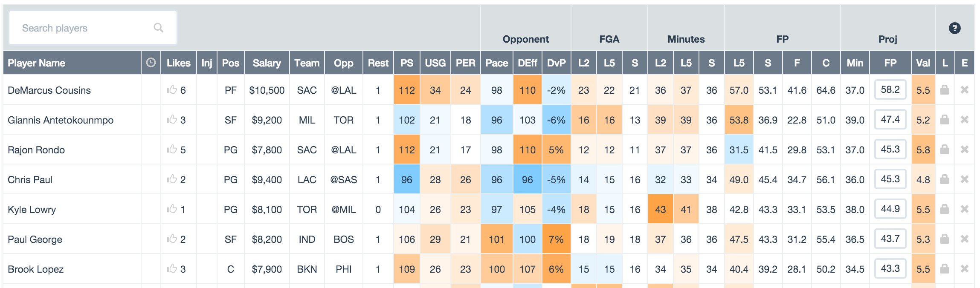Toggle lock for Giannis Antetokounmpo
The image size is (980, 288).
point(945,120)
